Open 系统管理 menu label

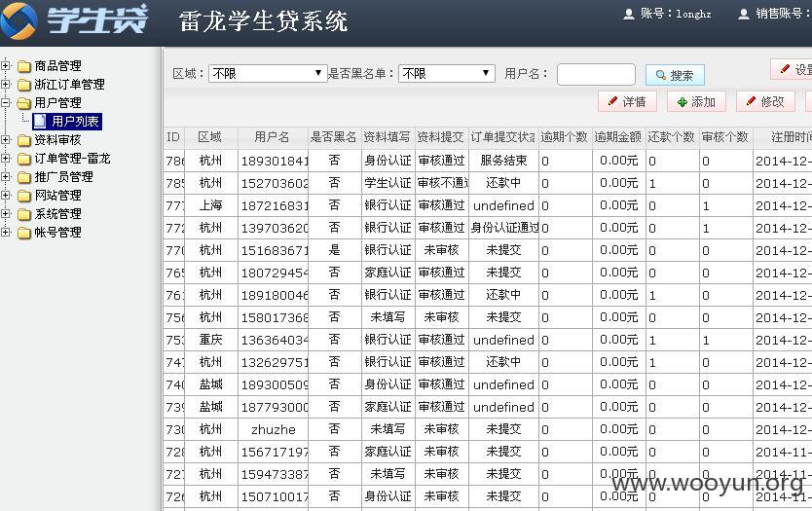(58, 214)
